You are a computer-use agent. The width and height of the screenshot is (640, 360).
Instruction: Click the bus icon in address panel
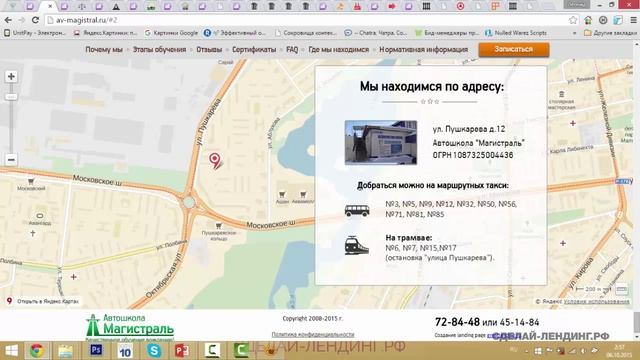tap(357, 210)
